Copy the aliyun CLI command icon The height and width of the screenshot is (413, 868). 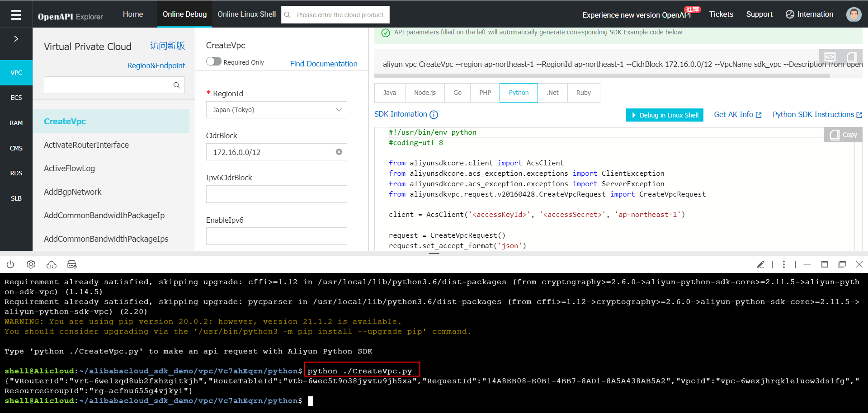(x=852, y=57)
